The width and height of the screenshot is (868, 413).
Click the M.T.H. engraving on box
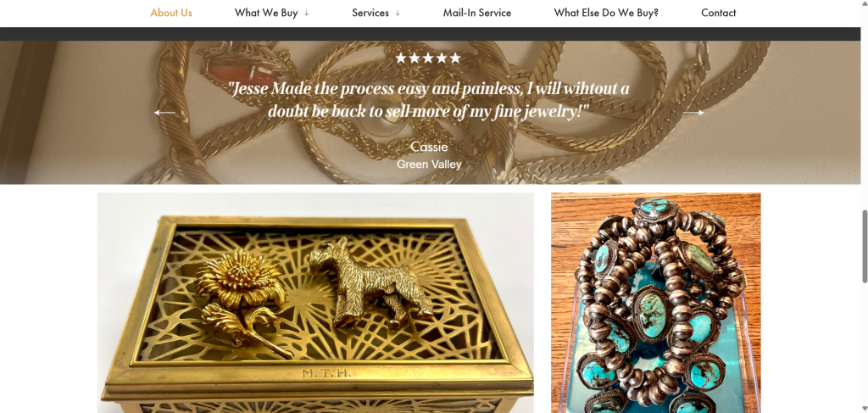326,373
